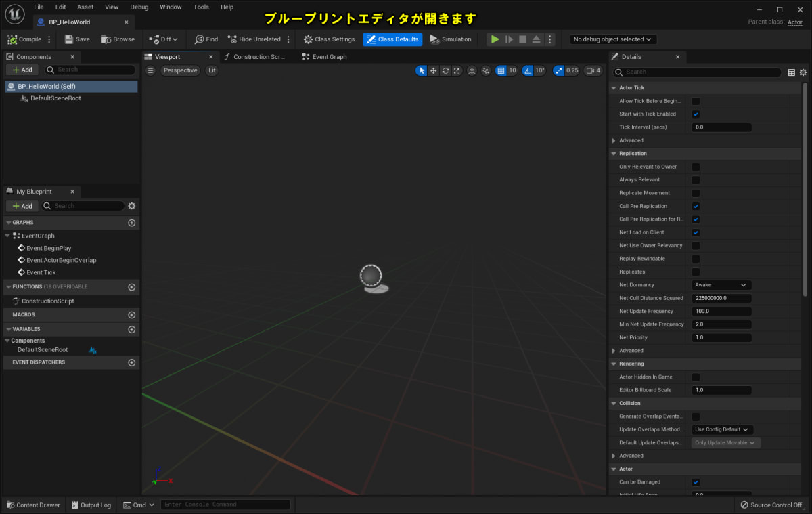This screenshot has width=812, height=514.
Task: Open the Tools menu
Action: 200,7
